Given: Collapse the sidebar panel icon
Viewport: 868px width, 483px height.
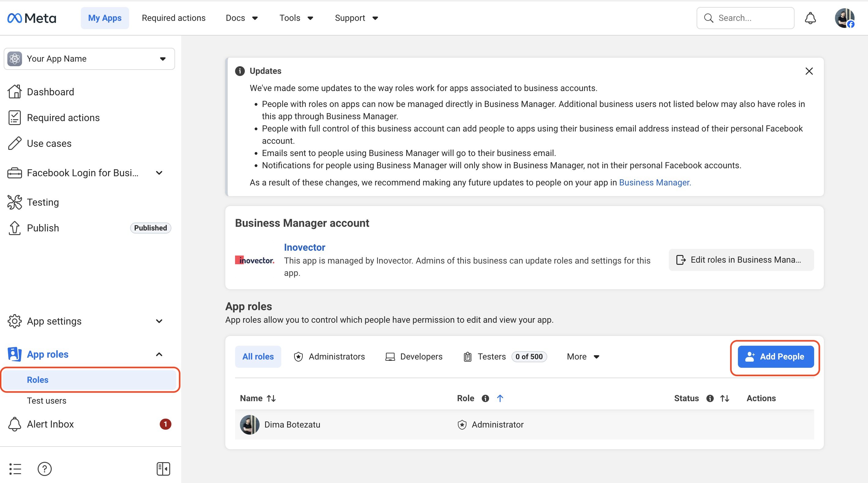Looking at the screenshot, I should coord(163,469).
